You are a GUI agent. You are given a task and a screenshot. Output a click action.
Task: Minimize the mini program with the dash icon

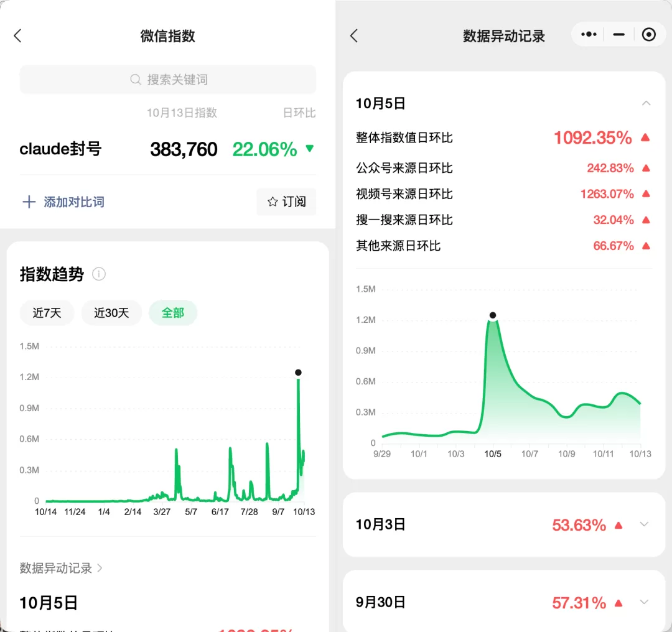click(x=618, y=34)
